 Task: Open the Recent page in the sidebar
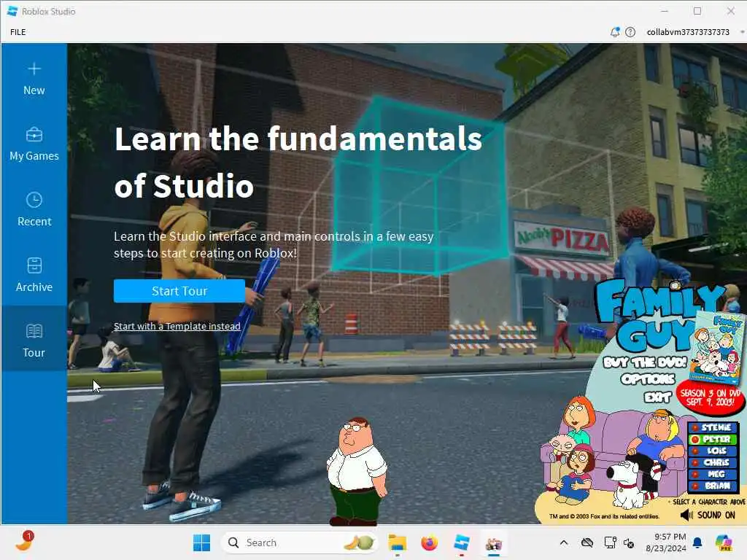point(34,210)
